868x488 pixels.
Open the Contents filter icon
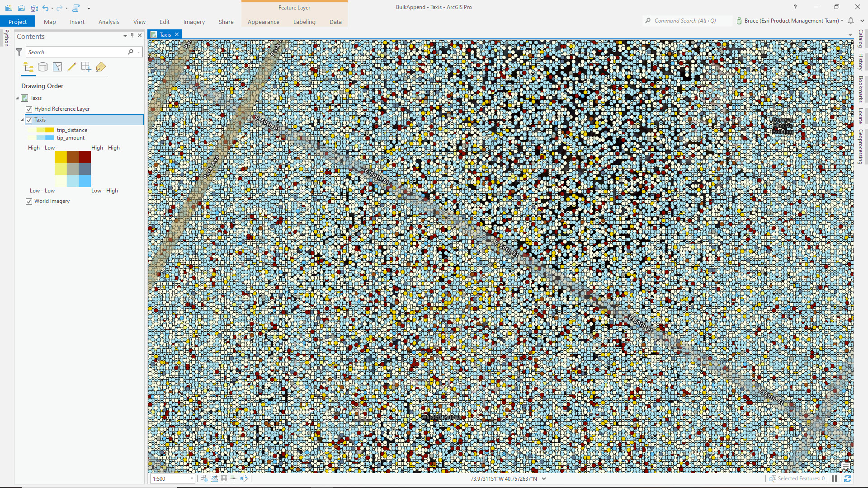pos(19,52)
